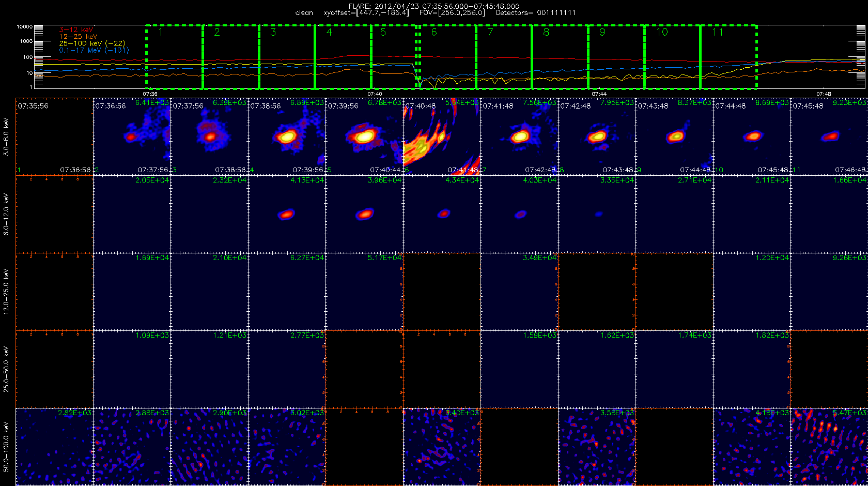The height and width of the screenshot is (486, 868).
Task: Select interval 5 in the light curve
Action: click(394, 56)
